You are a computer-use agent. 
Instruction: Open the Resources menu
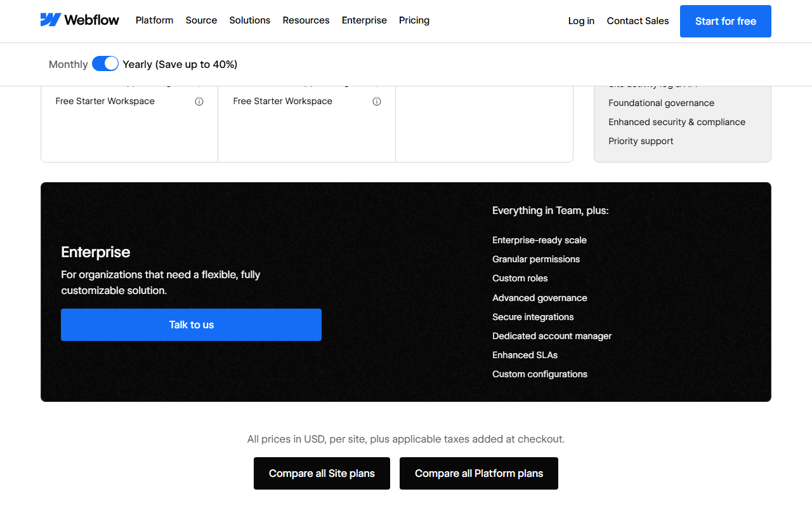point(306,20)
